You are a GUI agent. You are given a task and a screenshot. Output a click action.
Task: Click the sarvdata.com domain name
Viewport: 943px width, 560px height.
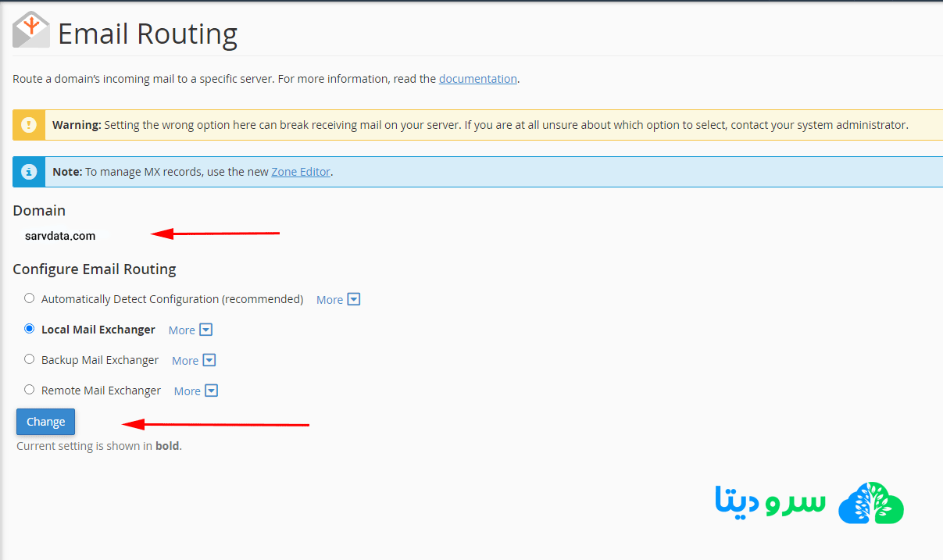(60, 236)
